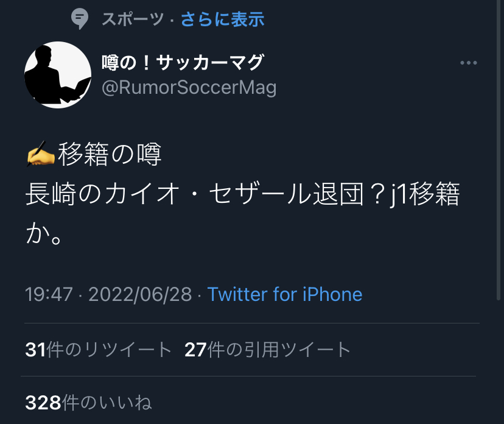Click the topic speech-bubble icon beside スポーツ
This screenshot has width=504, height=424.
79,19
